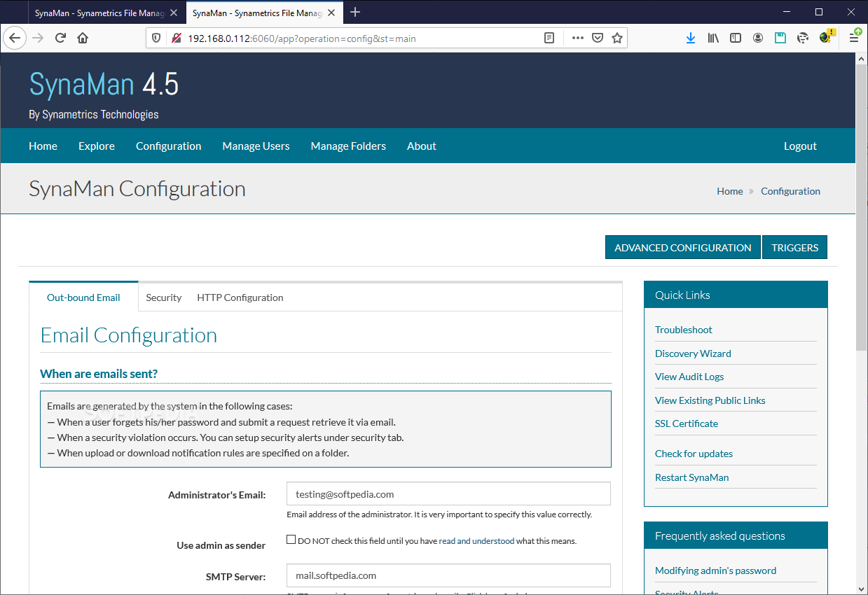The width and height of the screenshot is (868, 595).
Task: Check the Use admin as sender checkbox
Action: pyautogui.click(x=291, y=540)
